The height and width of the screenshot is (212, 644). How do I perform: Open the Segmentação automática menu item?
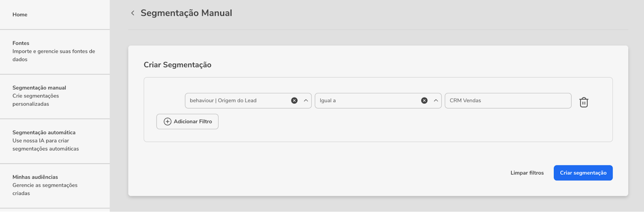coord(55,141)
